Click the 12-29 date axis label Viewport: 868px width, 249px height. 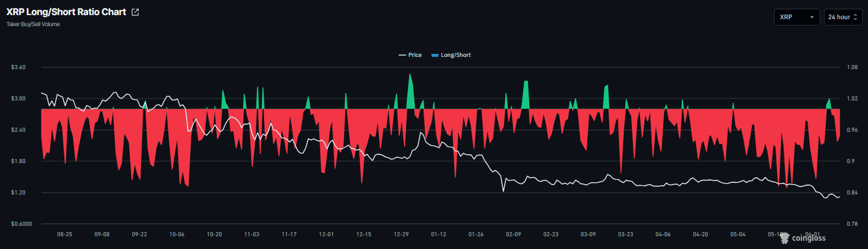pos(401,234)
